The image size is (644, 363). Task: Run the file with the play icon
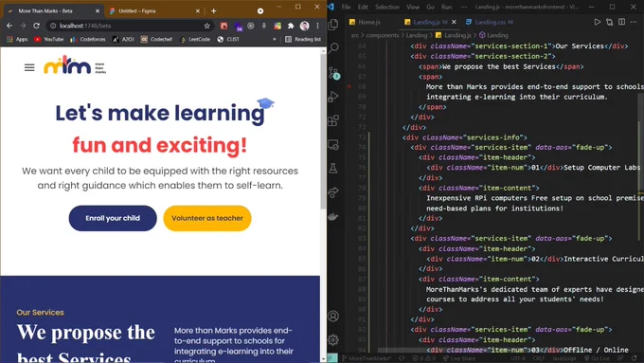click(598, 22)
